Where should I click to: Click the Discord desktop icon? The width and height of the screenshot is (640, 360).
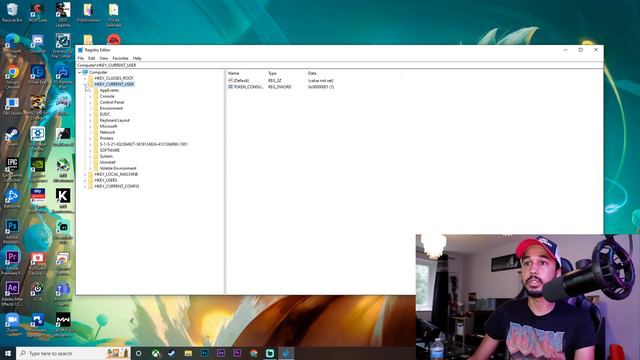coord(38,44)
